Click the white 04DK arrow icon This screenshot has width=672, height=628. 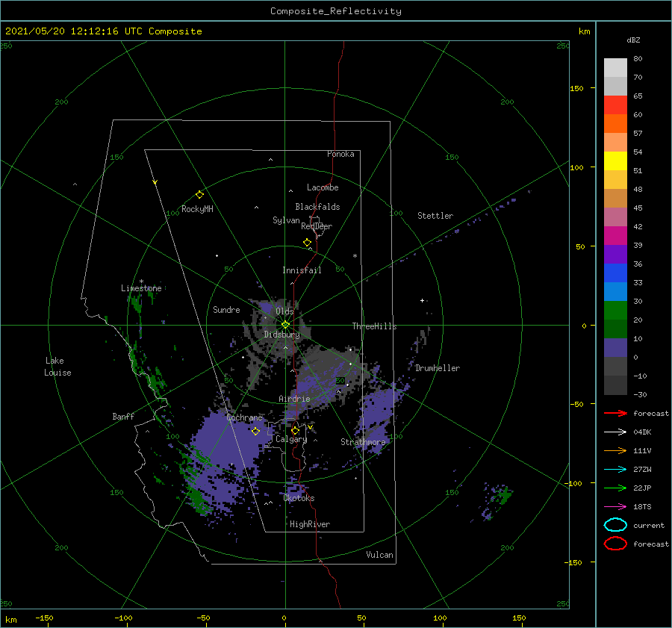coord(615,432)
